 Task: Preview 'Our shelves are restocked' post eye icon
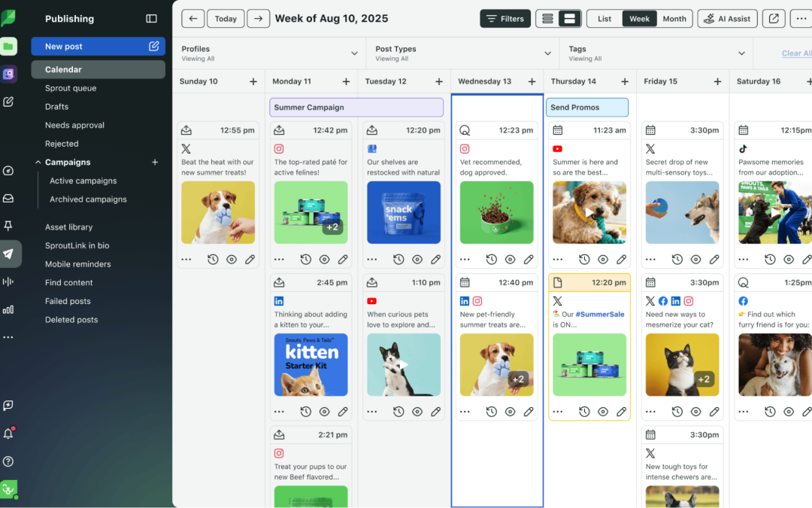point(417,259)
